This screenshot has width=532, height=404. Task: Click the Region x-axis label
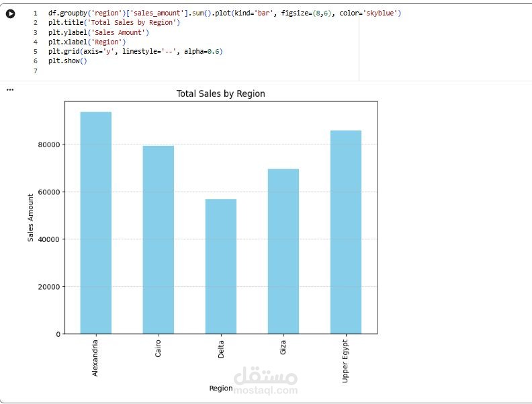coord(221,388)
